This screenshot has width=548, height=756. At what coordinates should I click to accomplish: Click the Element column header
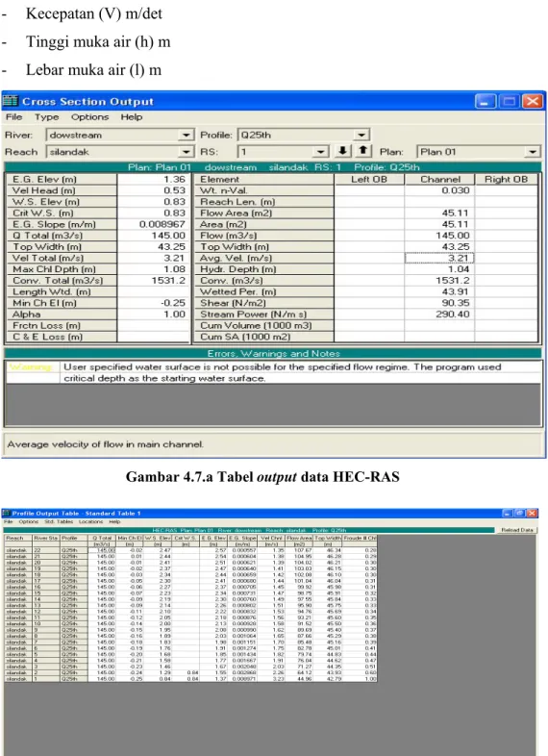pyautogui.click(x=263, y=179)
